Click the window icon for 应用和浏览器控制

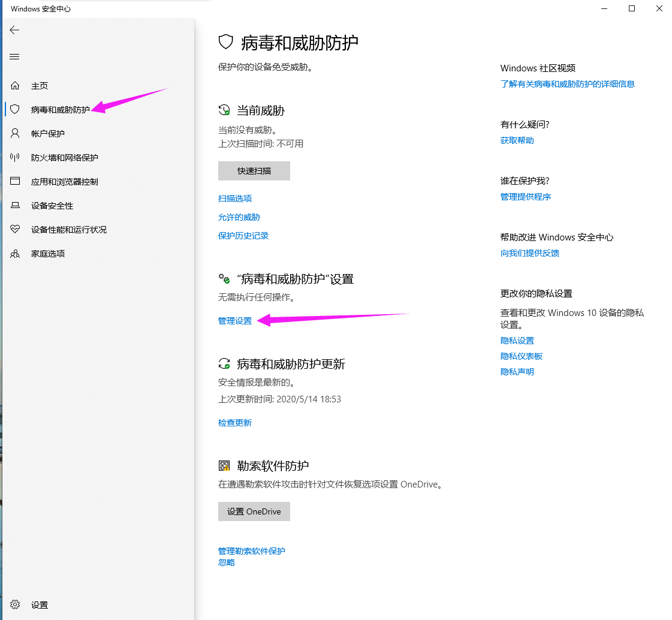15,181
